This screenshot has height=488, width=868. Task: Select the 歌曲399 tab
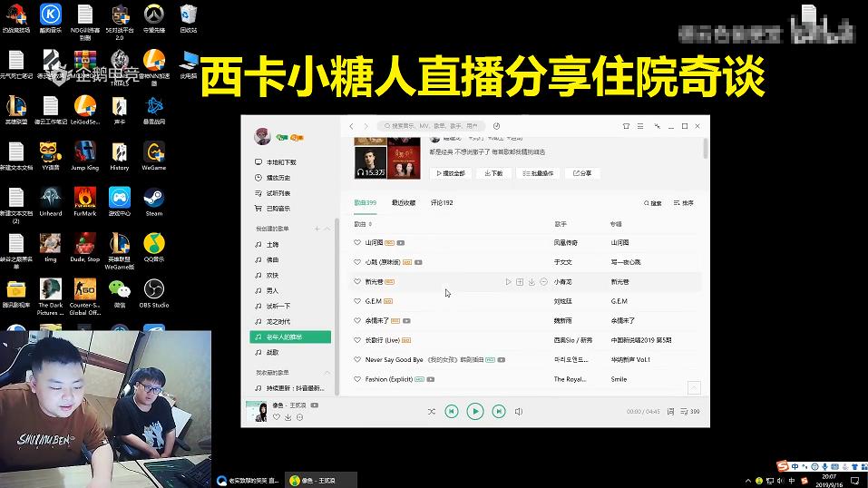click(366, 203)
